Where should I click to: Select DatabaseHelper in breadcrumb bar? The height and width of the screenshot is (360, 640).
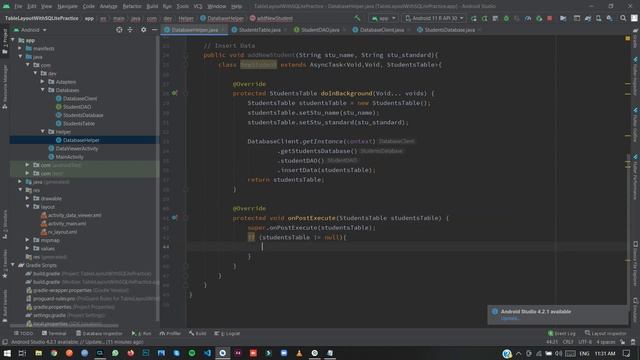pyautogui.click(x=222, y=18)
